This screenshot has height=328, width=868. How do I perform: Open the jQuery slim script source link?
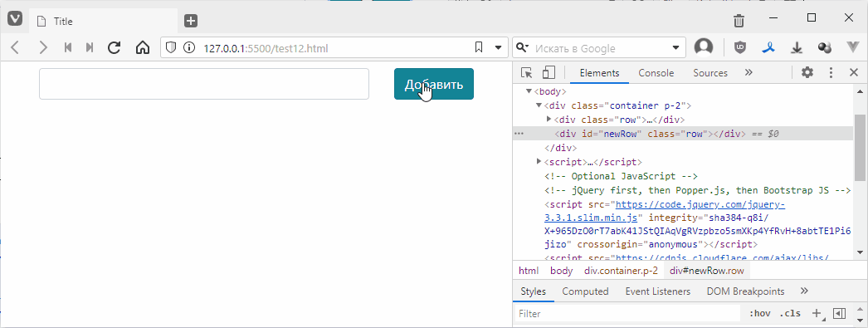coord(665,211)
